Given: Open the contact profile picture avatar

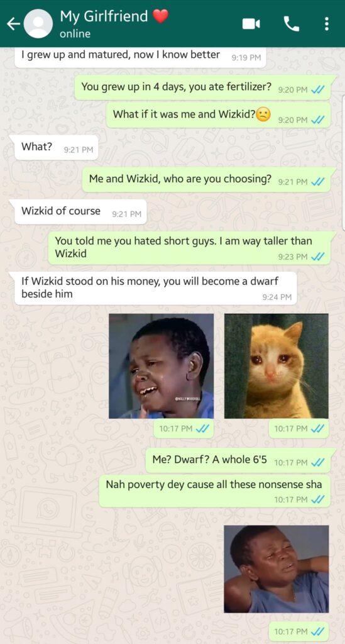Looking at the screenshot, I should coord(38,24).
